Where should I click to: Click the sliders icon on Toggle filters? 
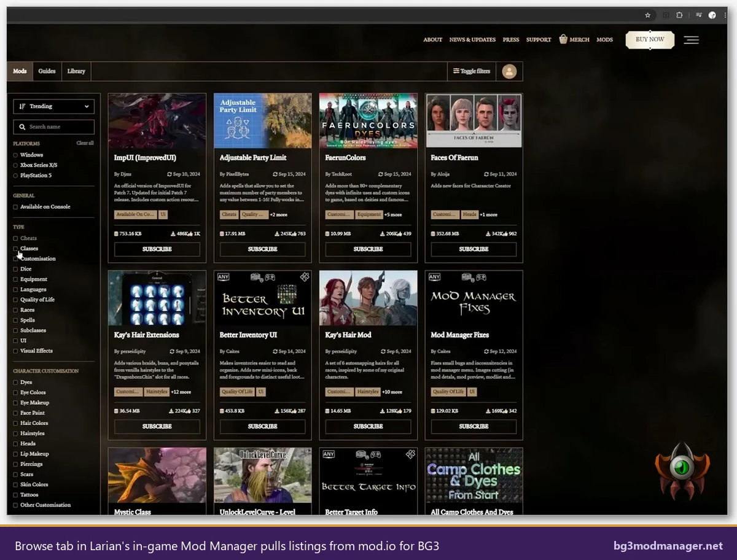point(456,71)
